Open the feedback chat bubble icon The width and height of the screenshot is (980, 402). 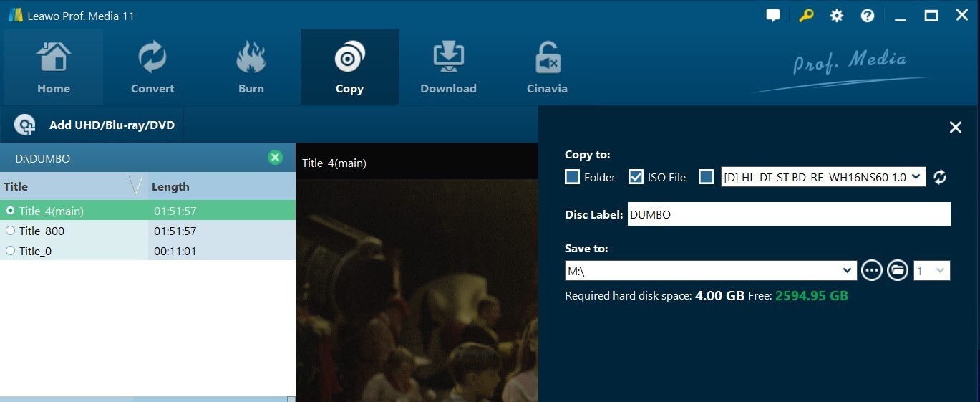773,16
